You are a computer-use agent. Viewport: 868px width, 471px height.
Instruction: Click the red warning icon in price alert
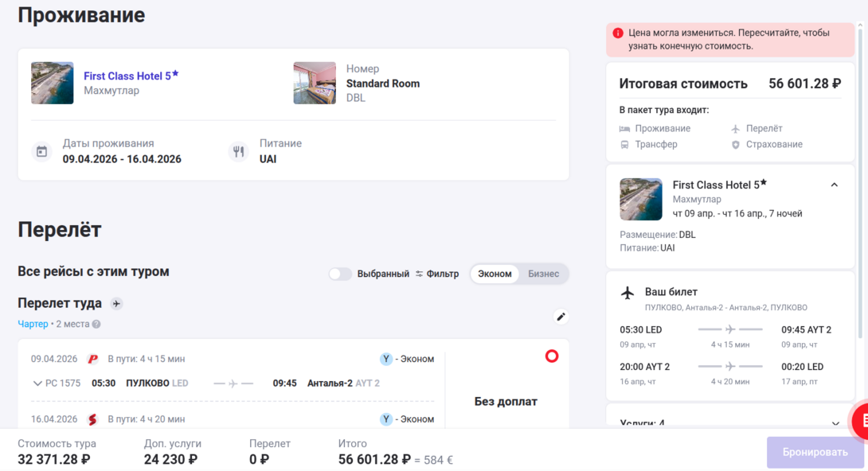click(618, 33)
